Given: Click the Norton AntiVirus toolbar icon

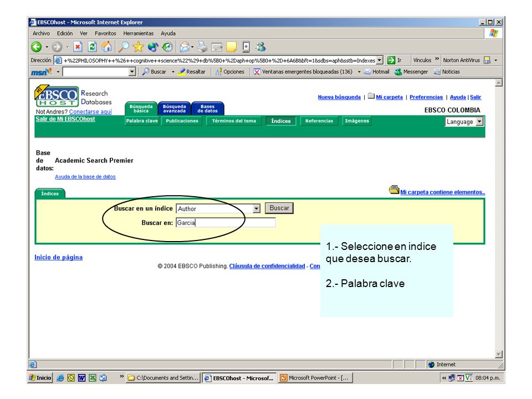Looking at the screenshot, I should click(487, 60).
